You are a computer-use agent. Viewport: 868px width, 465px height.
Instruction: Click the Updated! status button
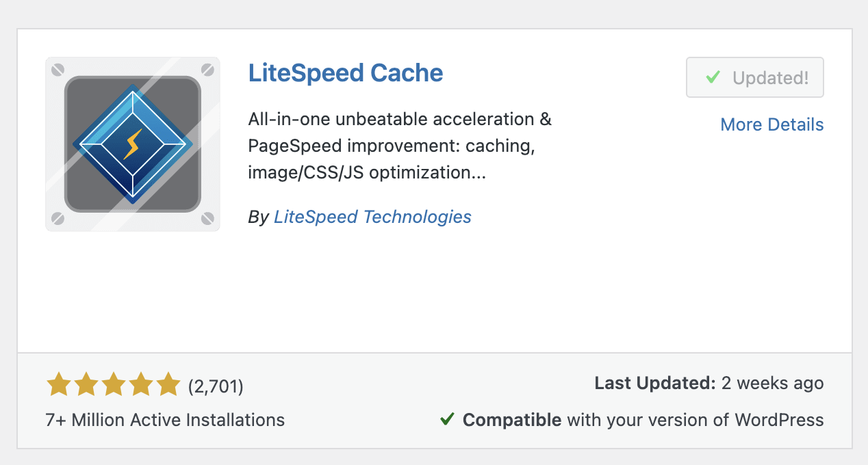click(754, 77)
